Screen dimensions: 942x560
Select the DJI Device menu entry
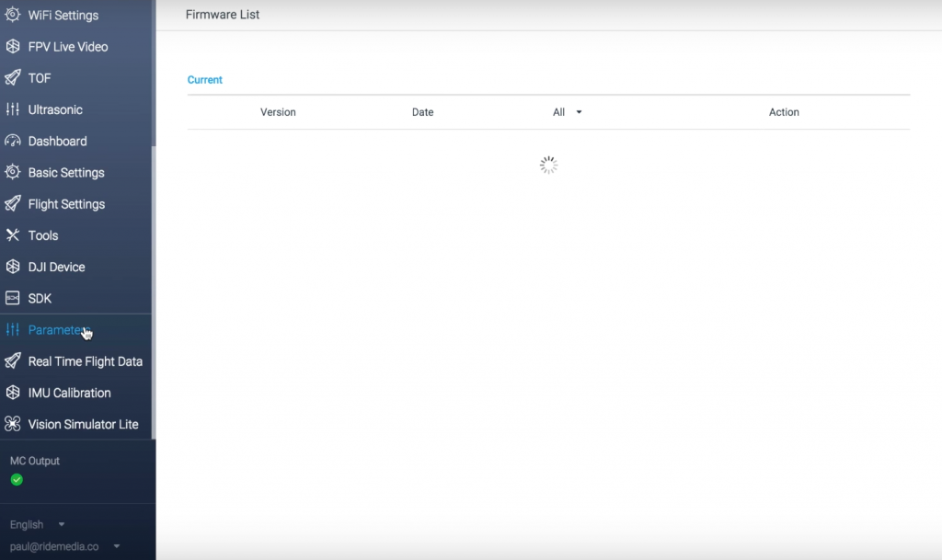click(56, 267)
